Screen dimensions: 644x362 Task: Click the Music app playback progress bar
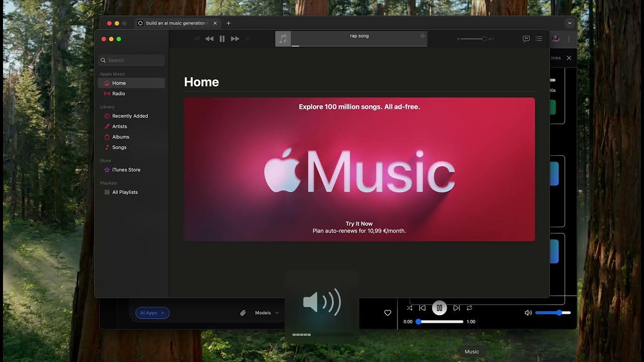(x=359, y=46)
